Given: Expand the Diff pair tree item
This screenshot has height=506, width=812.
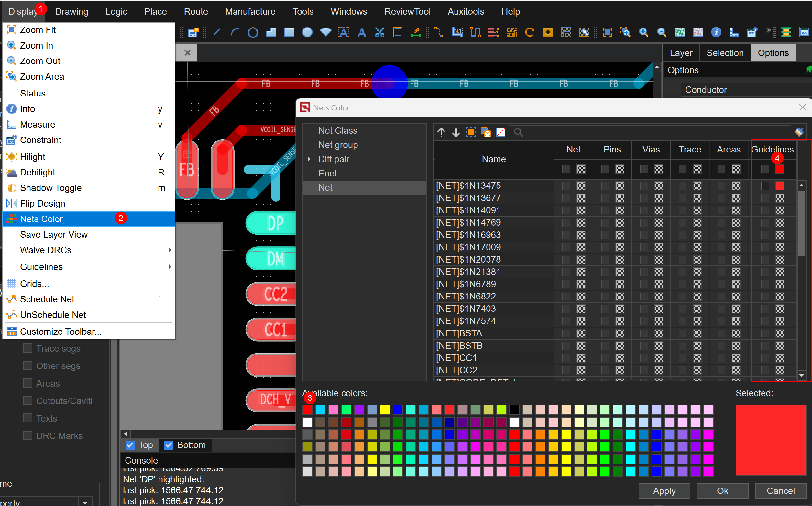Looking at the screenshot, I should 309,159.
